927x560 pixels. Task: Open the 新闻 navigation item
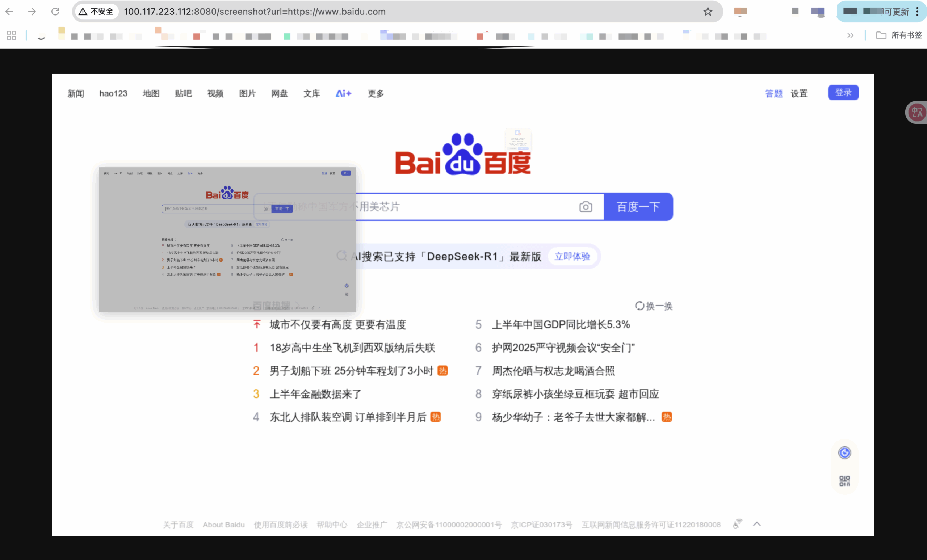(76, 93)
